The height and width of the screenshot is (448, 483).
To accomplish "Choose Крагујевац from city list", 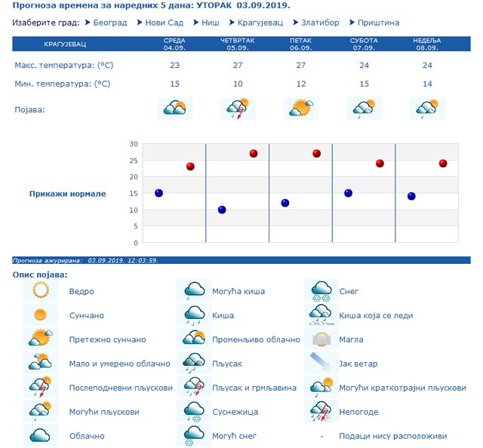I will tap(260, 23).
